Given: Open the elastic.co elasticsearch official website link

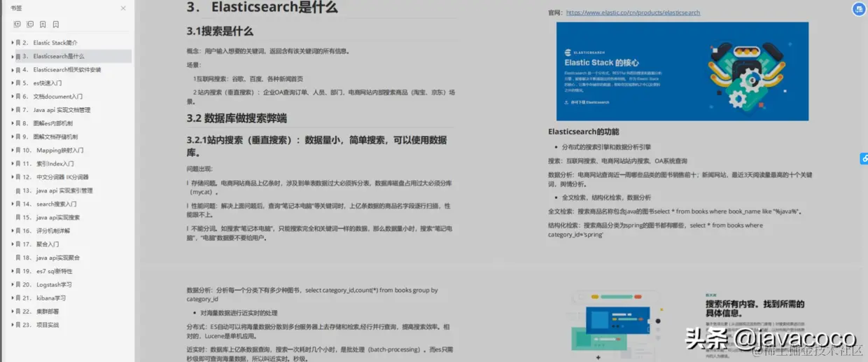Looking at the screenshot, I should [633, 13].
